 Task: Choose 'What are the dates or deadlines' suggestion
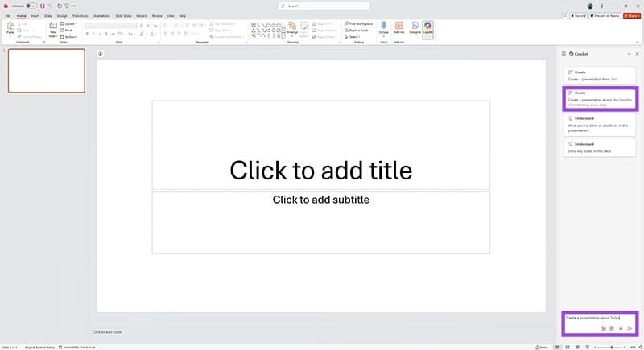tap(600, 125)
